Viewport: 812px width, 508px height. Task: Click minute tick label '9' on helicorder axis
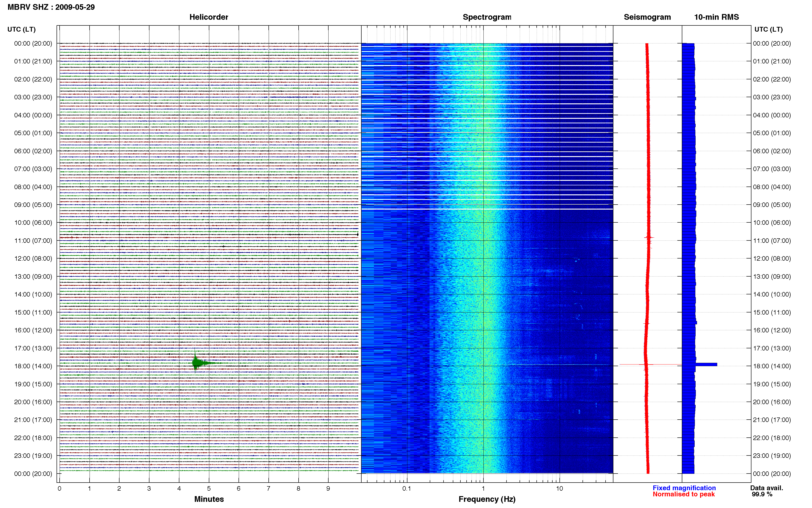[x=328, y=489]
